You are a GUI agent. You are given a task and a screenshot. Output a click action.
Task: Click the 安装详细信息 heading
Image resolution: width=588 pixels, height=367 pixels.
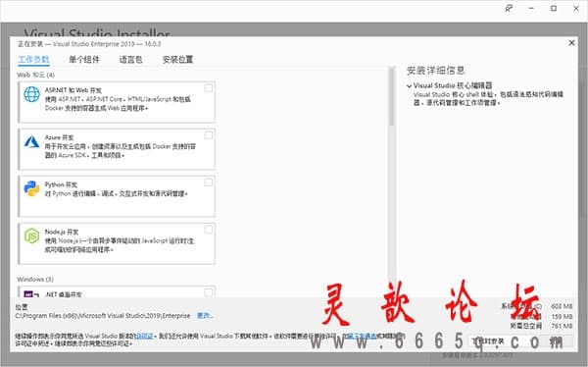point(436,71)
